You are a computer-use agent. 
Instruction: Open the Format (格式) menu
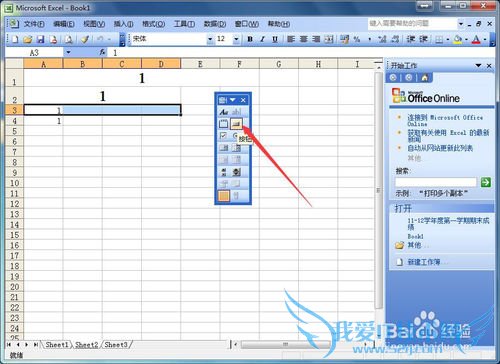click(x=154, y=24)
